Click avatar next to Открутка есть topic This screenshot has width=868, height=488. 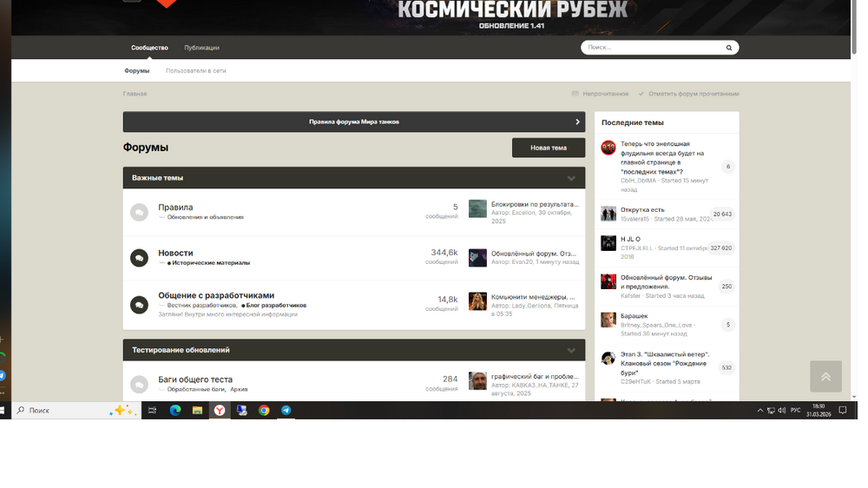pyautogui.click(x=608, y=214)
